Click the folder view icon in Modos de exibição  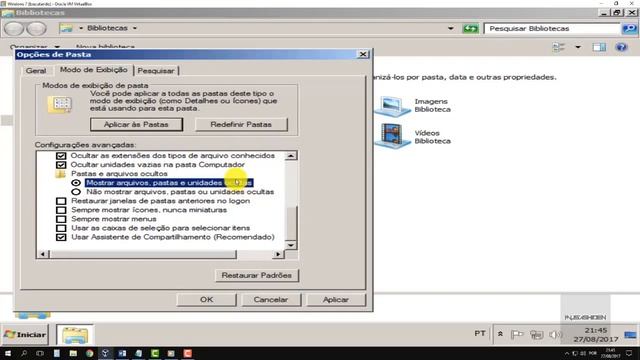click(60, 104)
